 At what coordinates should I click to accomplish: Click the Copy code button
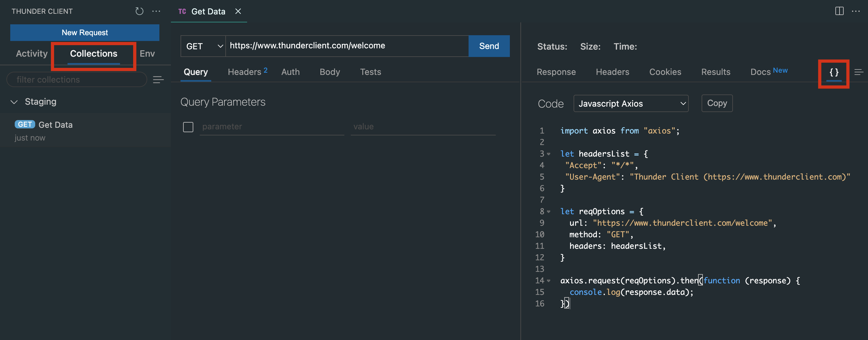(717, 103)
